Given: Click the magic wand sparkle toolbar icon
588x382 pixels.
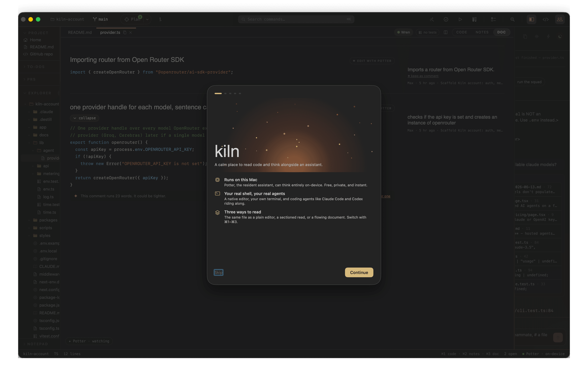Looking at the screenshot, I should pos(432,19).
